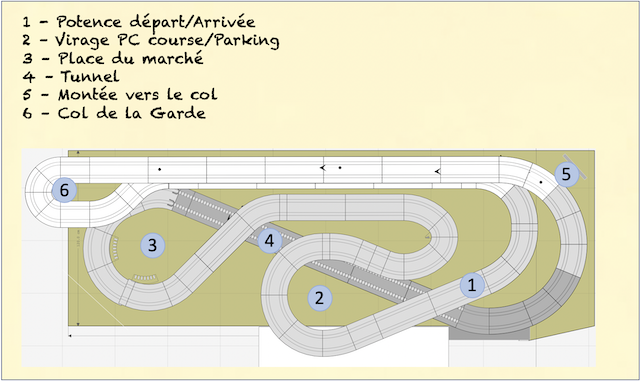Viewport: 640px width, 381px height.
Task: Select the legend text 'Place du marché'
Action: (x=131, y=58)
